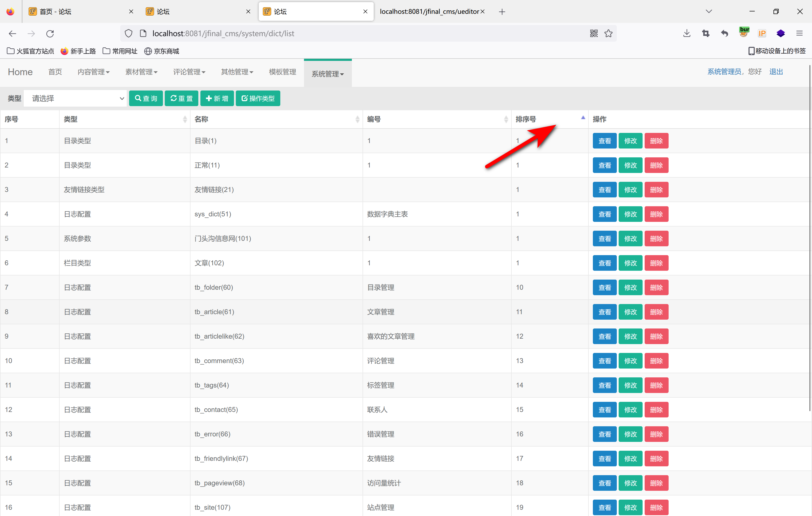This screenshot has height=516, width=812.
Task: Open the 模板管理 menu item
Action: click(x=282, y=72)
